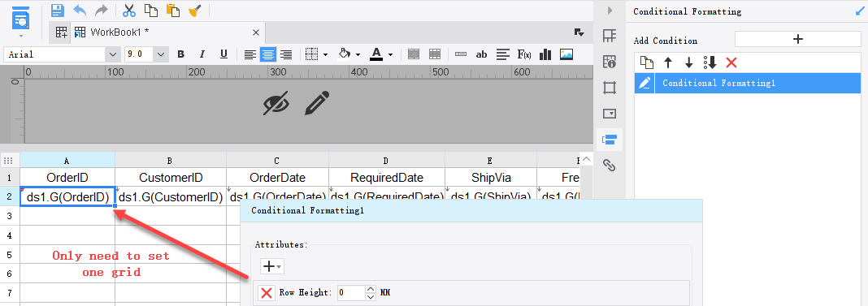Delete the condition with the red X
Viewport: 868px width, 306px height.
point(731,62)
